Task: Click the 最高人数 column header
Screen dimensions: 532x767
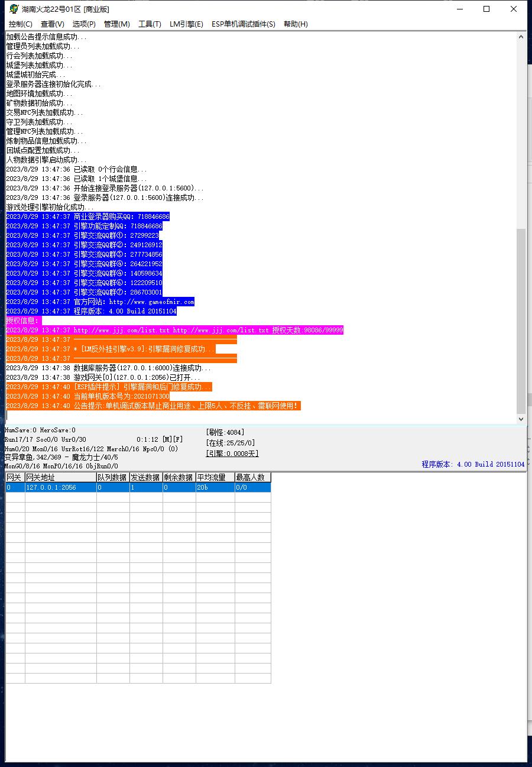Action: [253, 477]
